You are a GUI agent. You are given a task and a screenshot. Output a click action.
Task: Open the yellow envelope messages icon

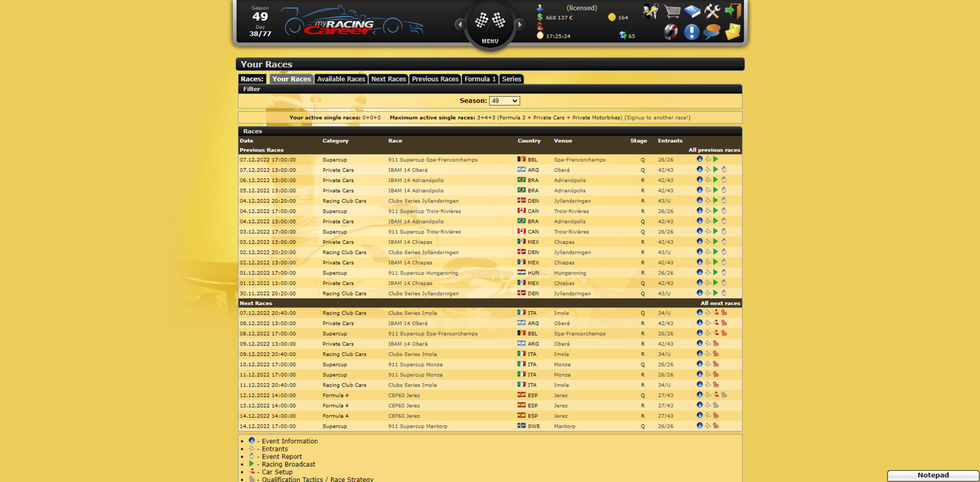tap(733, 32)
